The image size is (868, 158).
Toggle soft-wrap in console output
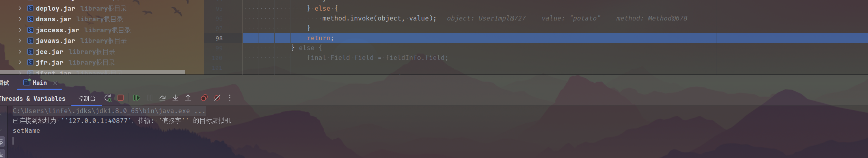tap(2, 142)
